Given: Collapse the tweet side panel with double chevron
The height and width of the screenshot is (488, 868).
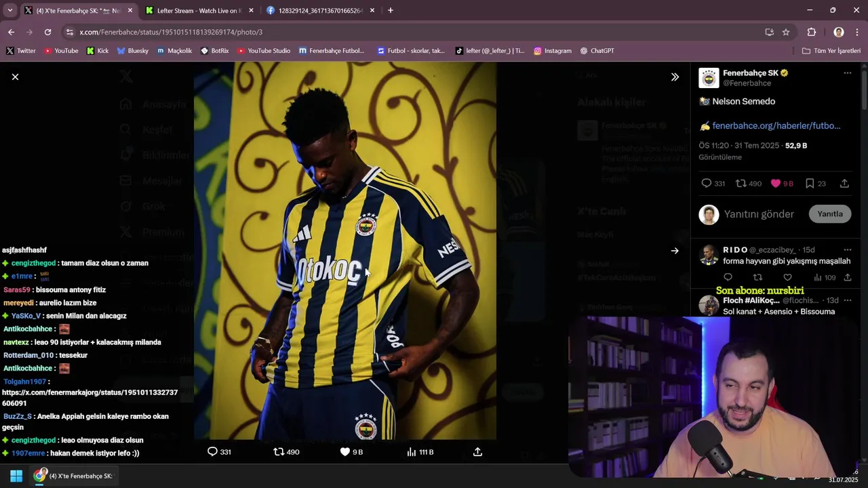Looking at the screenshot, I should pos(675,77).
